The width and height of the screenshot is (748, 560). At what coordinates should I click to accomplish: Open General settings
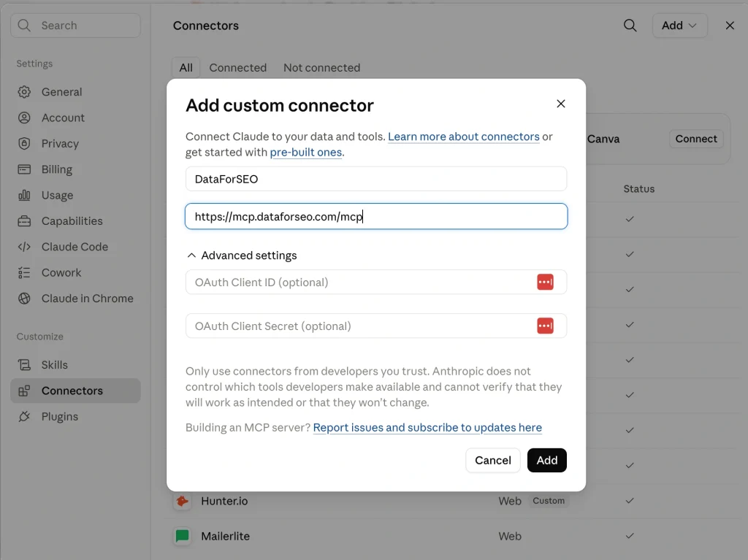click(75, 91)
